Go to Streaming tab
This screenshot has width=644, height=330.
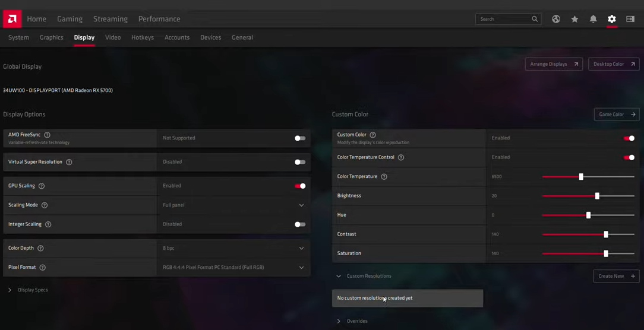111,19
